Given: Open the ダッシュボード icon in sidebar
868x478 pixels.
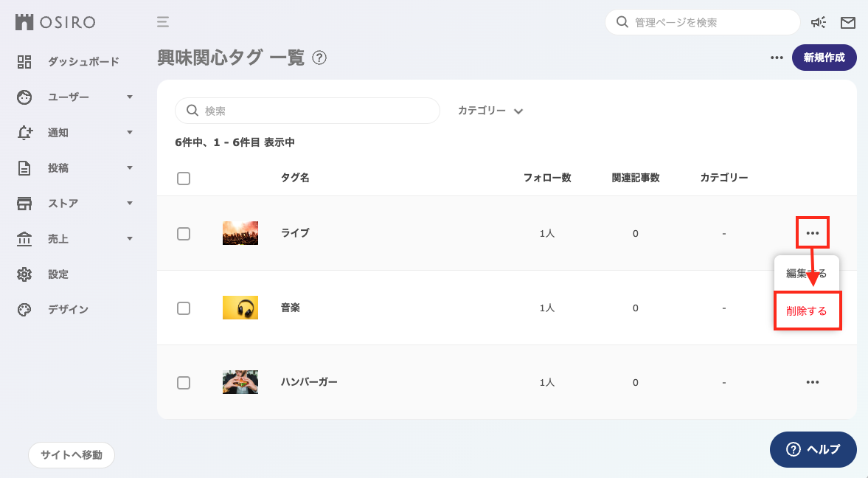Looking at the screenshot, I should pos(24,61).
